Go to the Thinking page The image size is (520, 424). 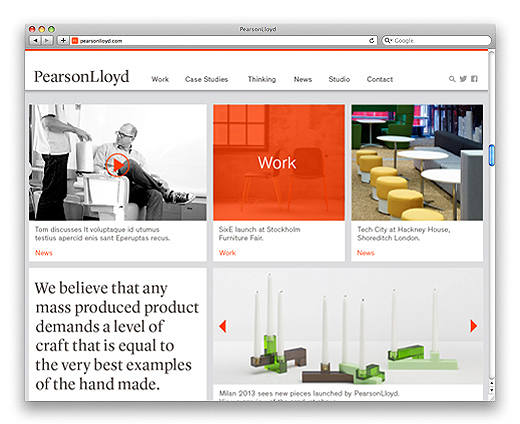(262, 79)
